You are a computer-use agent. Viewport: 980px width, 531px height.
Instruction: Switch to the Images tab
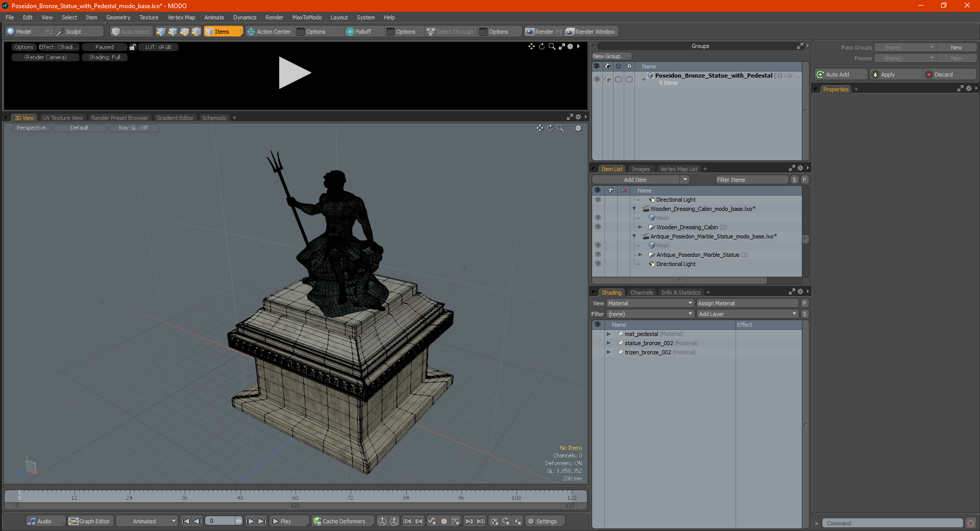641,169
